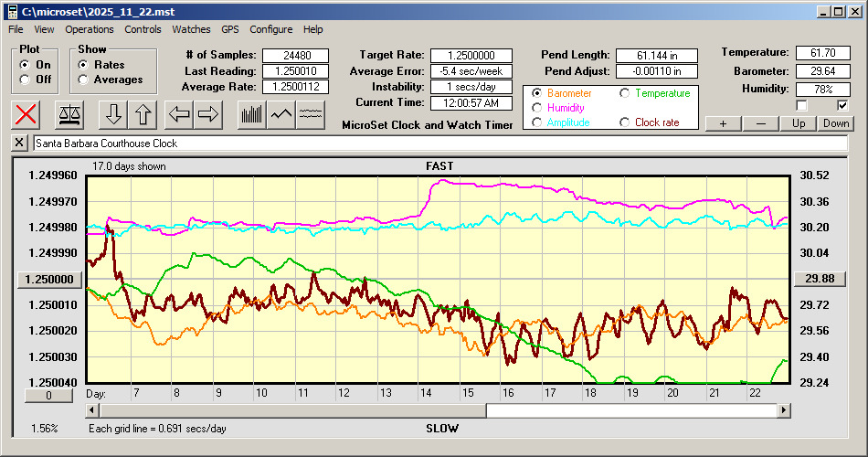868x457 pixels.
Task: Turn Plot off with the Off radio
Action: click(25, 80)
